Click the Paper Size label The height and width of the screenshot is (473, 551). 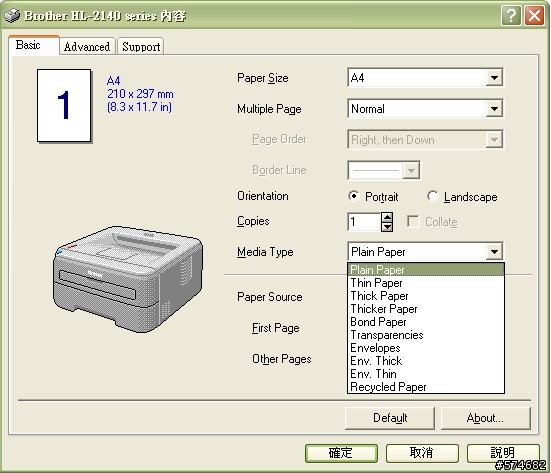click(x=262, y=78)
